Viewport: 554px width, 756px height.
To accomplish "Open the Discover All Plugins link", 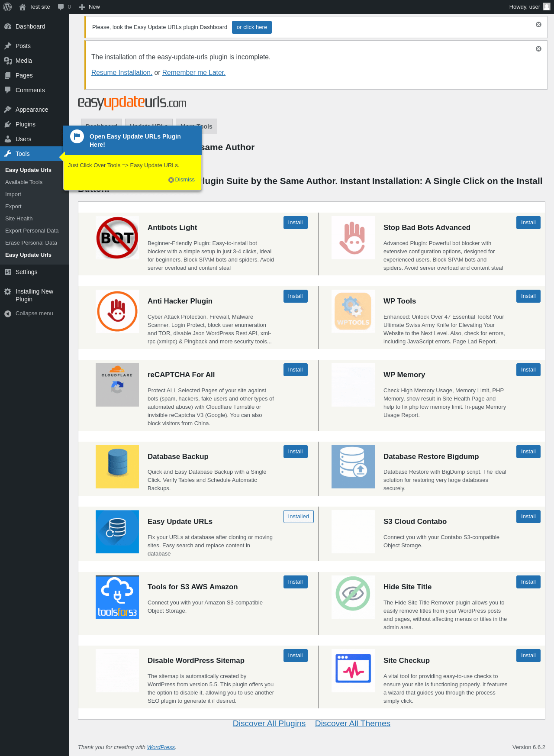I will [269, 724].
